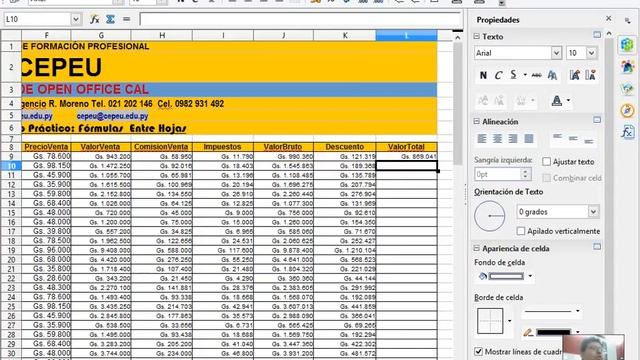
Task: Open the Navigator compass icon in sidebar
Action: [627, 111]
